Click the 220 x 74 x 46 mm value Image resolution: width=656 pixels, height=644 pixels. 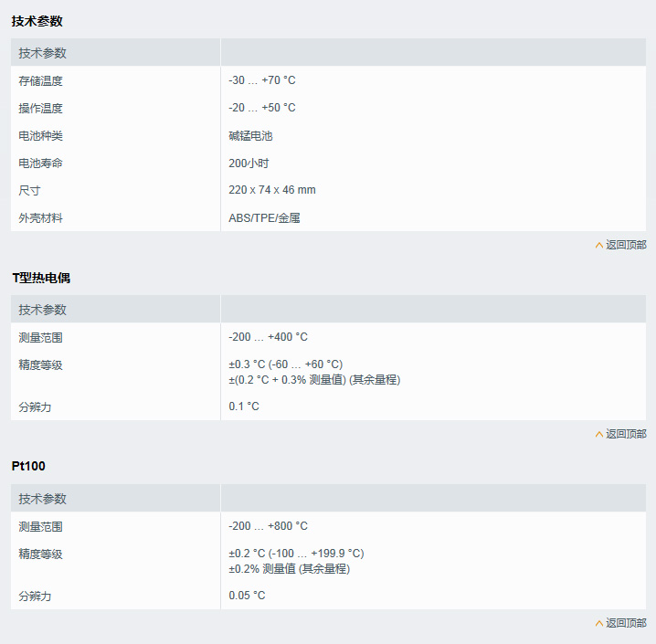[x=272, y=190]
